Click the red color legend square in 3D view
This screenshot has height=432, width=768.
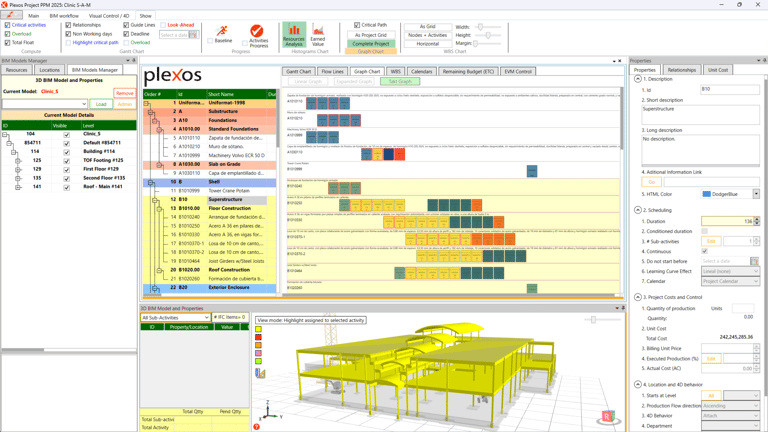258,337
